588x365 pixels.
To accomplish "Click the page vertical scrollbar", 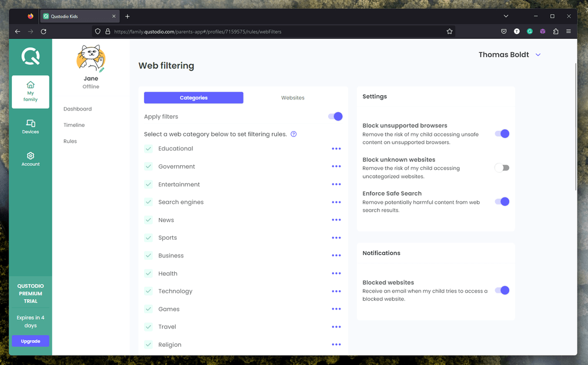I will pyautogui.click(x=576, y=128).
